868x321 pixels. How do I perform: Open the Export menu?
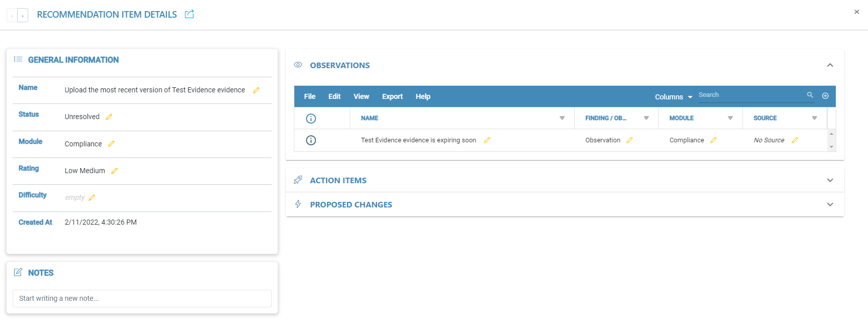pos(392,96)
